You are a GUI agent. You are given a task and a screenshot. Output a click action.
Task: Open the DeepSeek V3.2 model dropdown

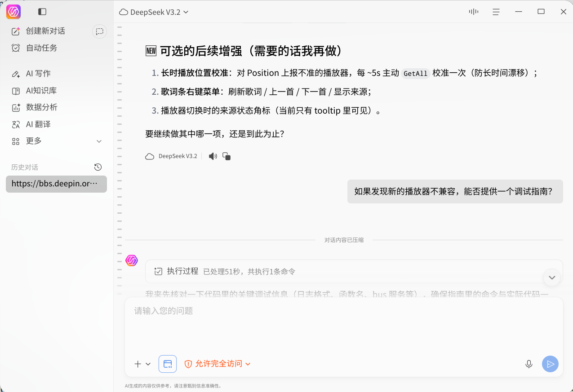154,12
